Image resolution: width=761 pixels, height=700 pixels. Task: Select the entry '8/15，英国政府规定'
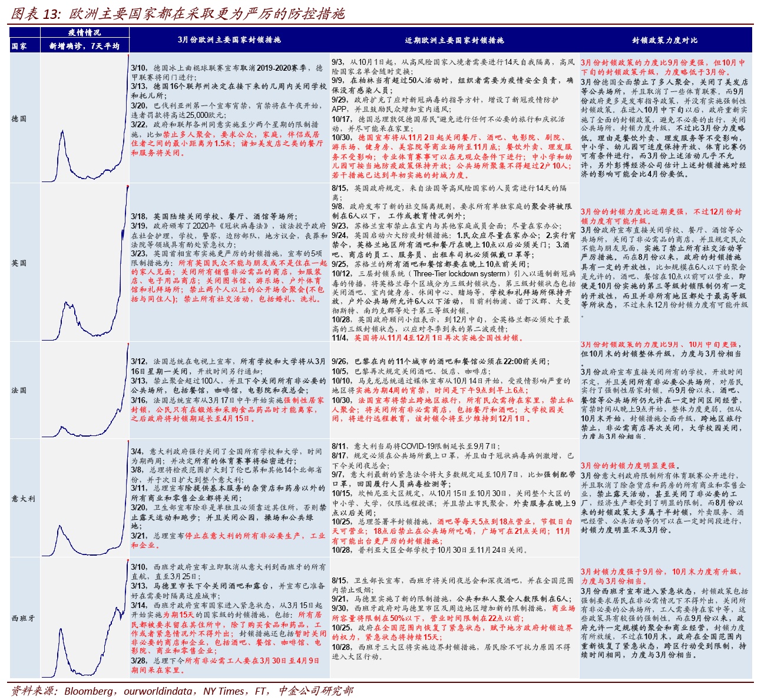(449, 193)
